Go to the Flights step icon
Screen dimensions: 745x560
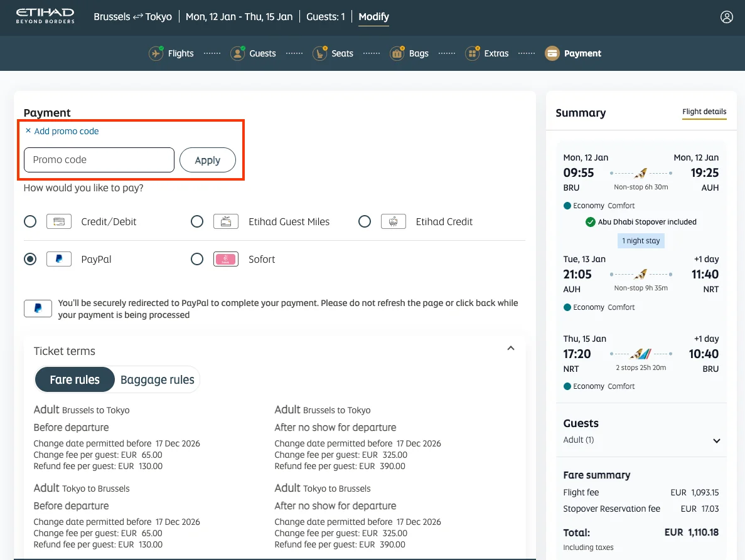coord(156,53)
